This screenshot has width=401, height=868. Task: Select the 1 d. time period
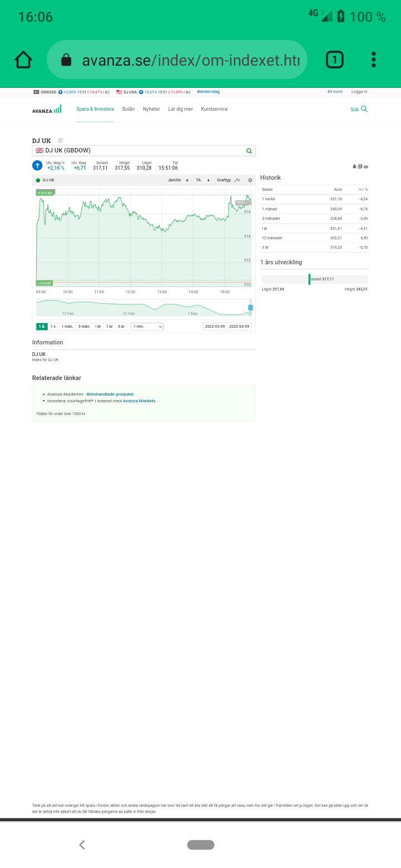point(42,327)
